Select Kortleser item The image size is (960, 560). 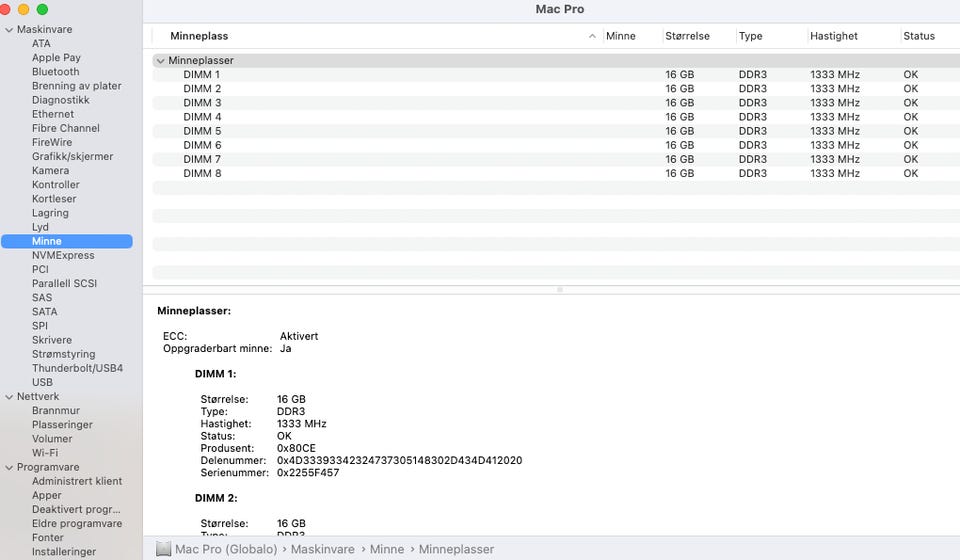(x=54, y=198)
